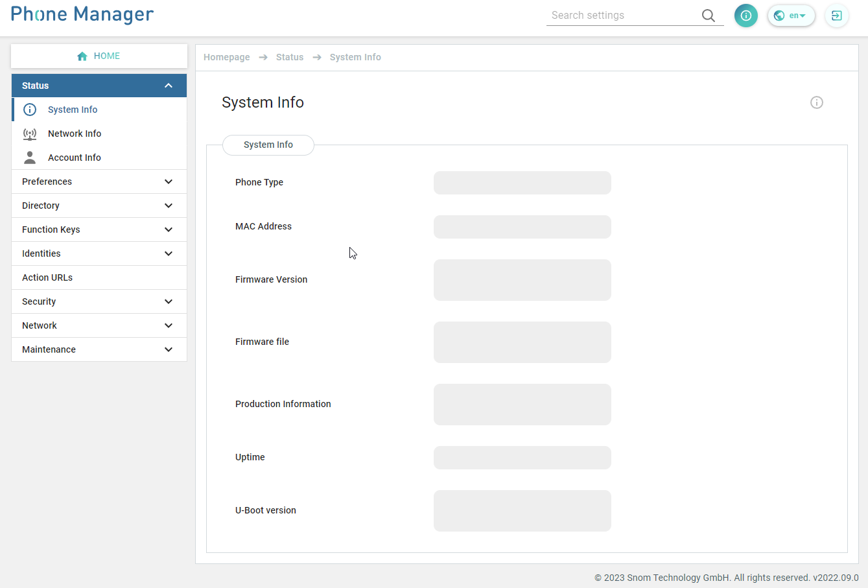Click the Phone Type value field
This screenshot has height=588, width=868.
(522, 183)
